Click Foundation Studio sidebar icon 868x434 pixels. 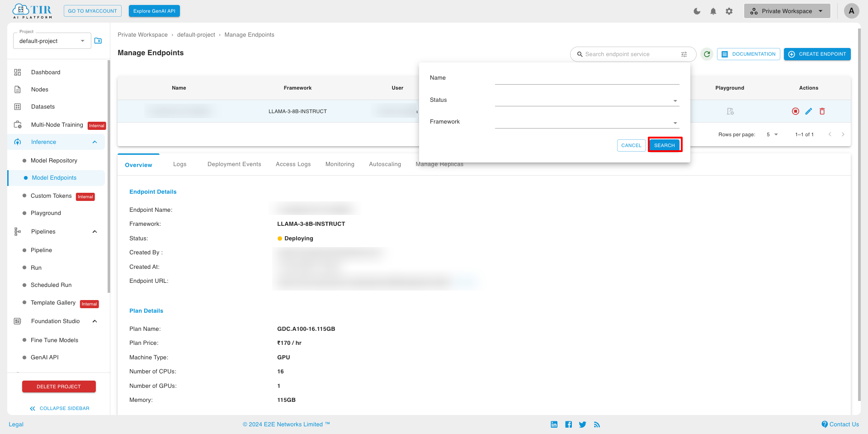click(x=18, y=321)
